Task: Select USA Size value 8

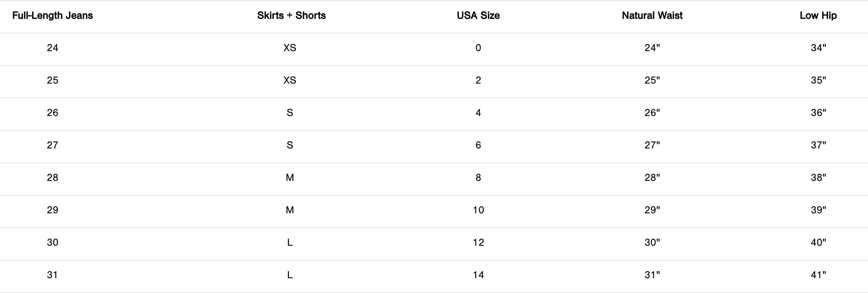Action: coord(478,178)
